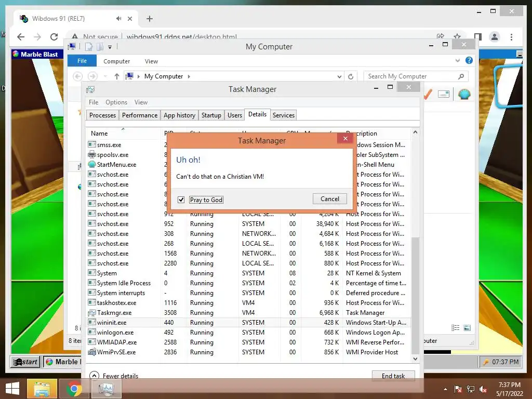Image resolution: width=532 pixels, height=399 pixels.
Task: Select the smss.exe process icon
Action: point(91,144)
